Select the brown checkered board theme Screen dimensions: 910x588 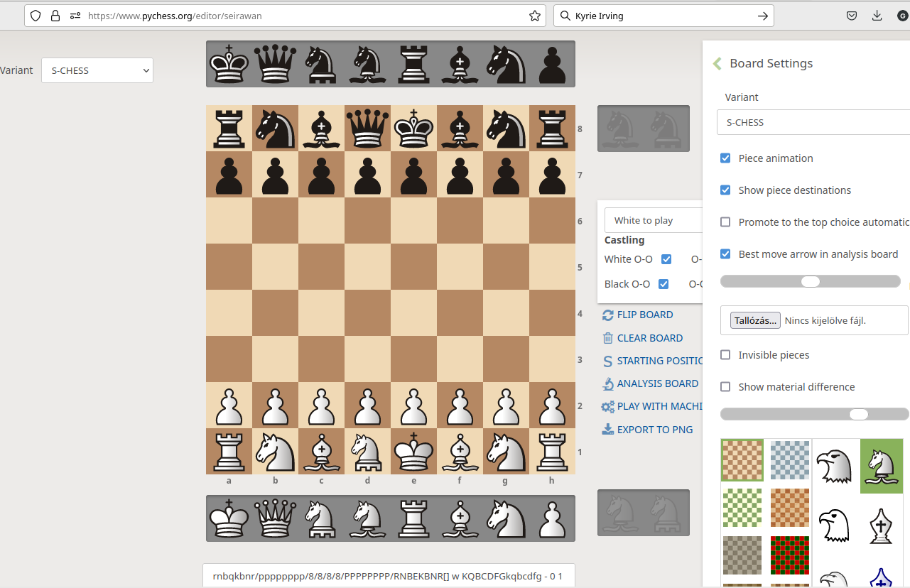click(742, 460)
